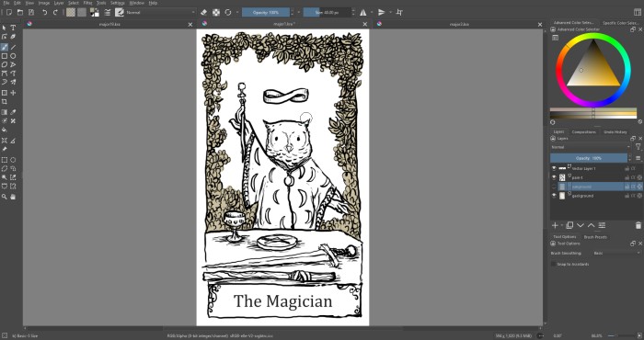Toggle wrap around mode
Viewport: 644px width, 340px height.
click(399, 12)
